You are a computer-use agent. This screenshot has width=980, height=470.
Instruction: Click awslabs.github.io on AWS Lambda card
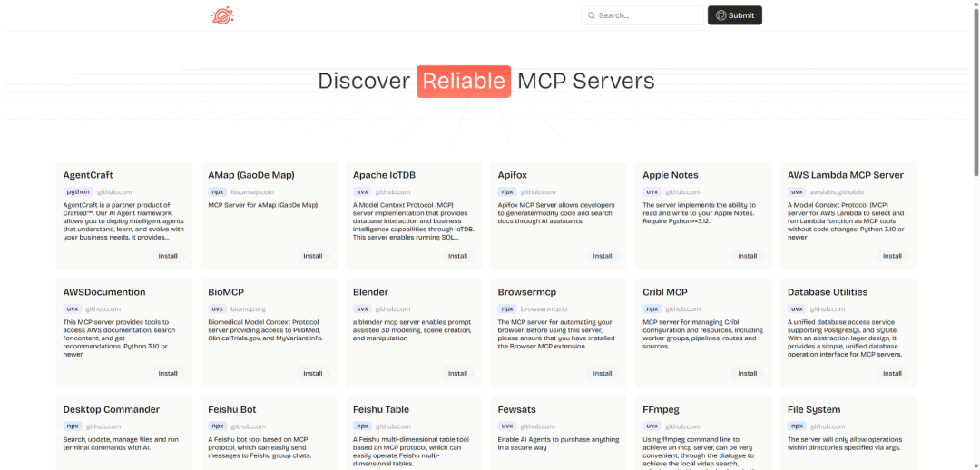837,191
